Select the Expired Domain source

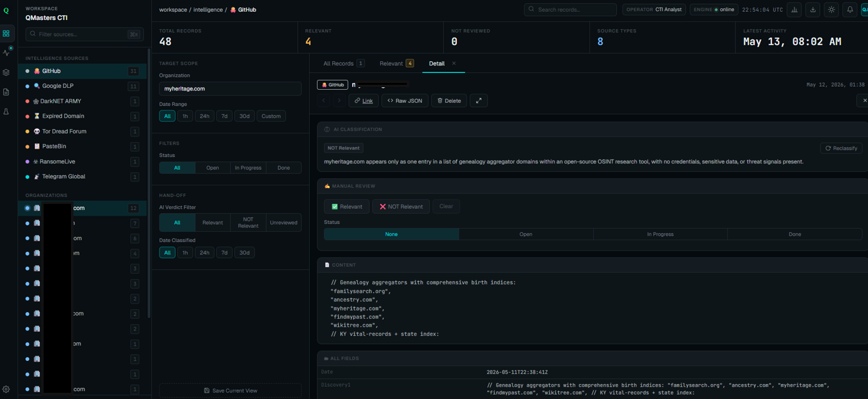82,116
